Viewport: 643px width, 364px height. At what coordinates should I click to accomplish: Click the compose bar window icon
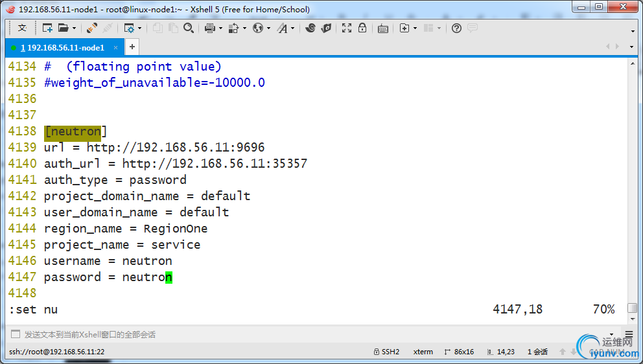click(x=16, y=334)
